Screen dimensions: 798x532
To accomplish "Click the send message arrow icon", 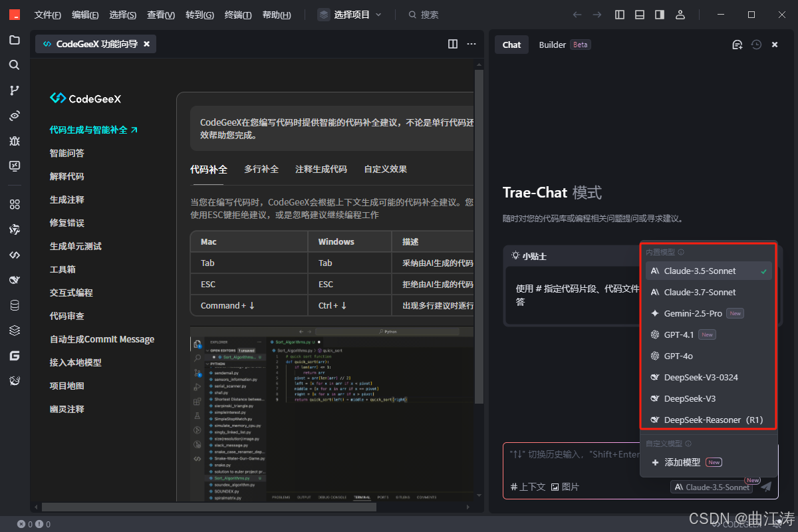I will [766, 487].
